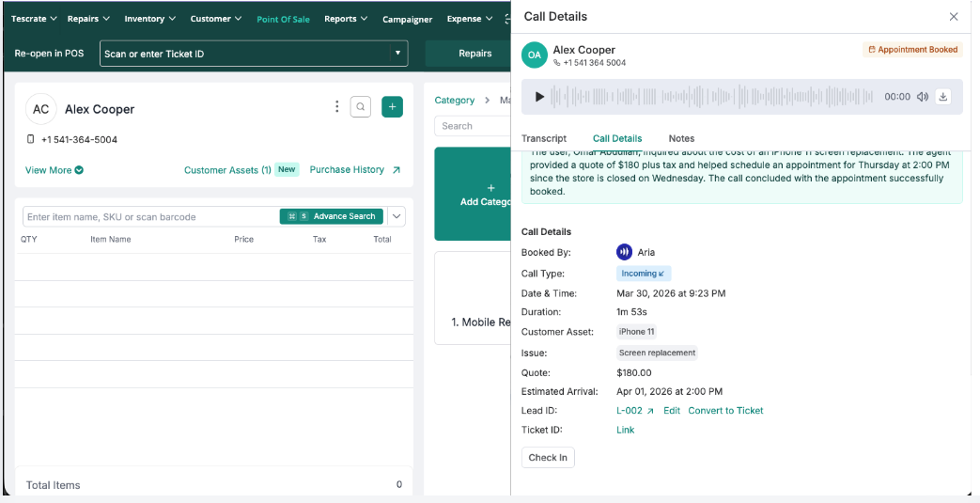Play the call recording audio
Viewport: 980px width, 503px height.
tap(539, 97)
